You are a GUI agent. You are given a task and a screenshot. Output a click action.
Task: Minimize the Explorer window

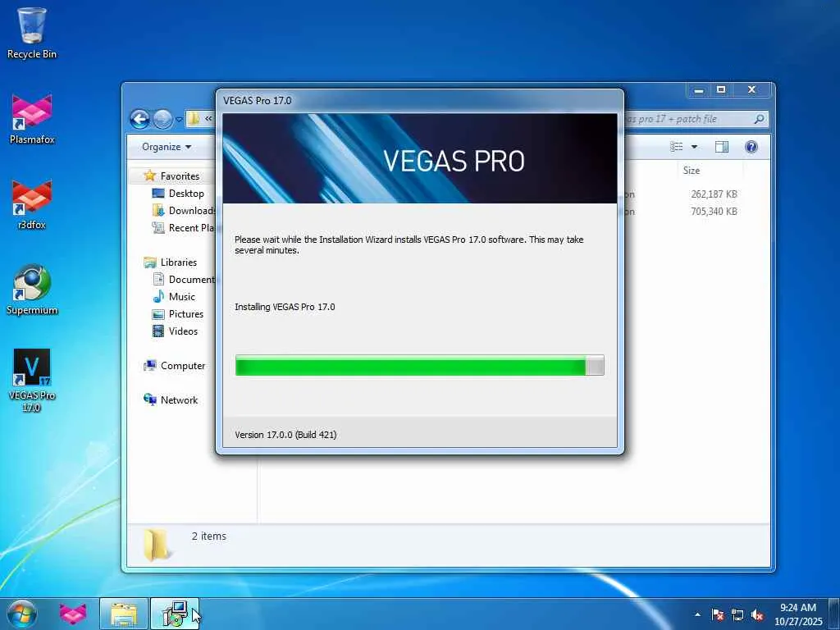point(699,90)
